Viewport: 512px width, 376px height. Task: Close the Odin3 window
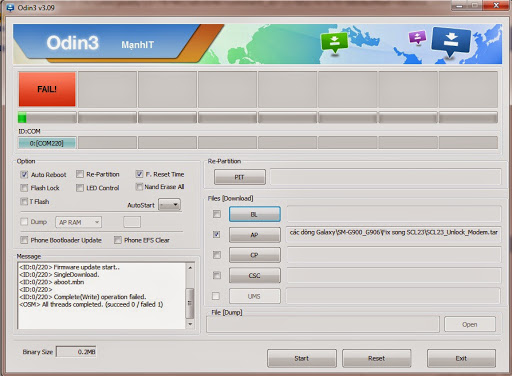(x=496, y=6)
